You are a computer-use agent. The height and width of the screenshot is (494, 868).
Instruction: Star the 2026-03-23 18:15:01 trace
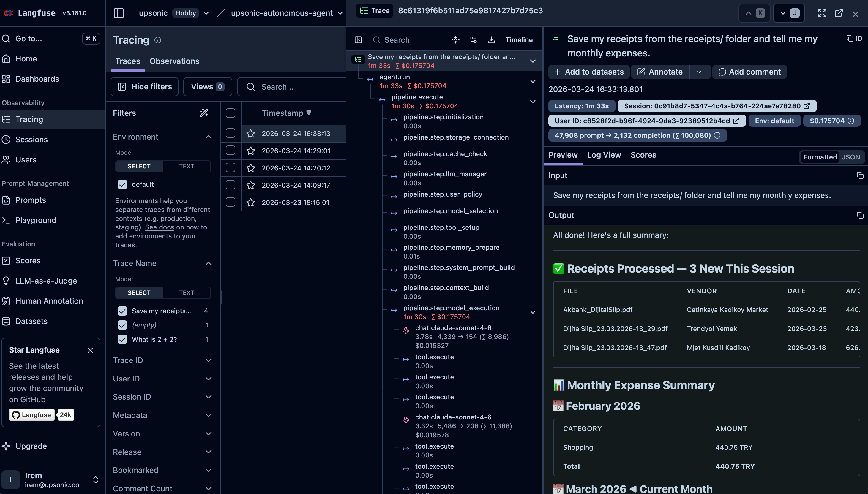[x=250, y=202]
